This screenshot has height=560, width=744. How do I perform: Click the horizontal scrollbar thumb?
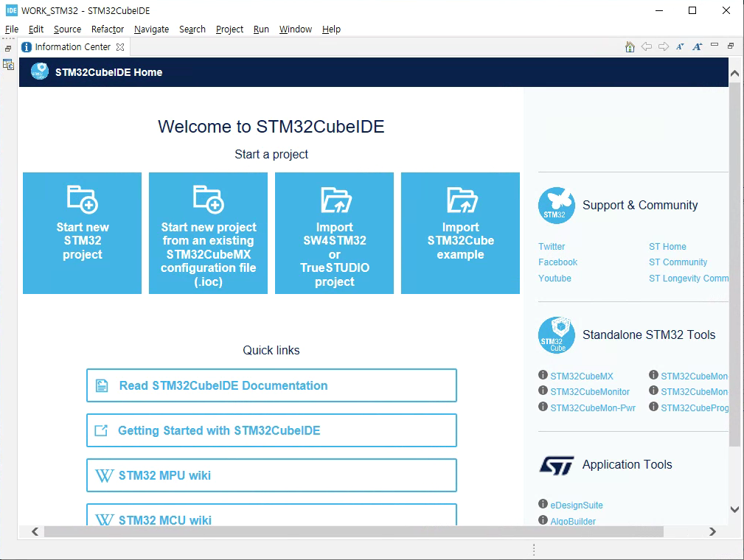pyautogui.click(x=353, y=531)
